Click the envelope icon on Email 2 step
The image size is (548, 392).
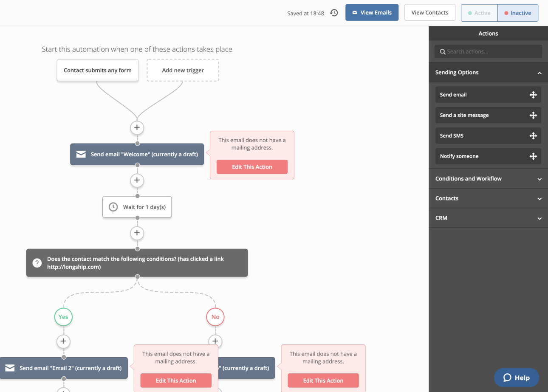click(x=10, y=368)
